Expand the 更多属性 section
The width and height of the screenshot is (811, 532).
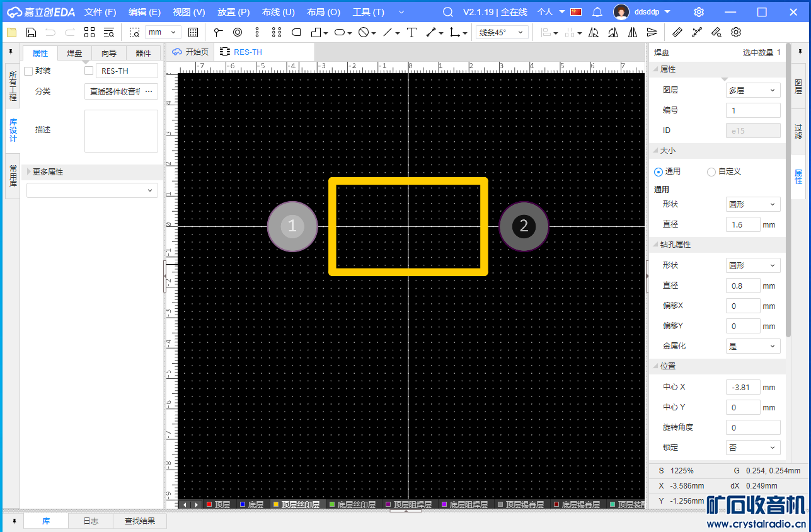(29, 172)
